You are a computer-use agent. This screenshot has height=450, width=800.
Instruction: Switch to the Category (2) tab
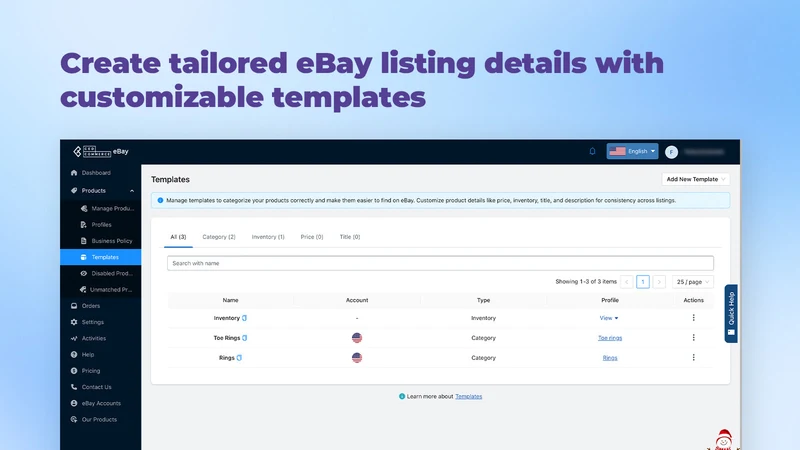[219, 237]
